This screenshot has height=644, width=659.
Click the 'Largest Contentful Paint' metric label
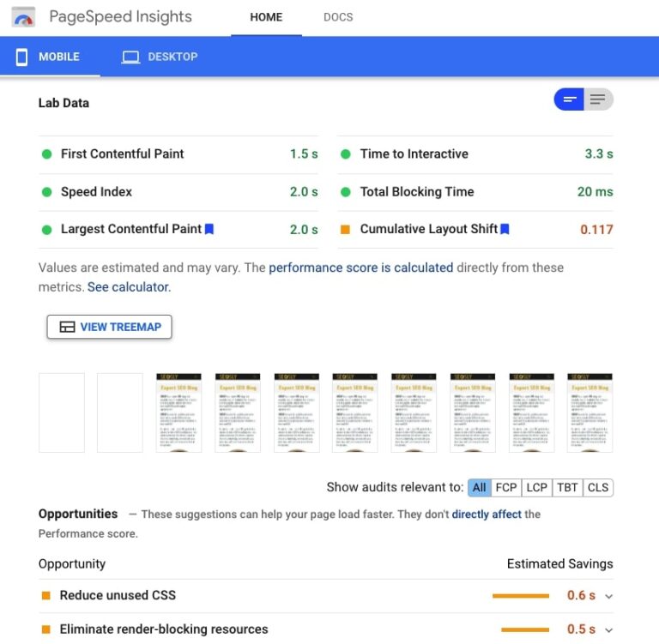coord(131,229)
